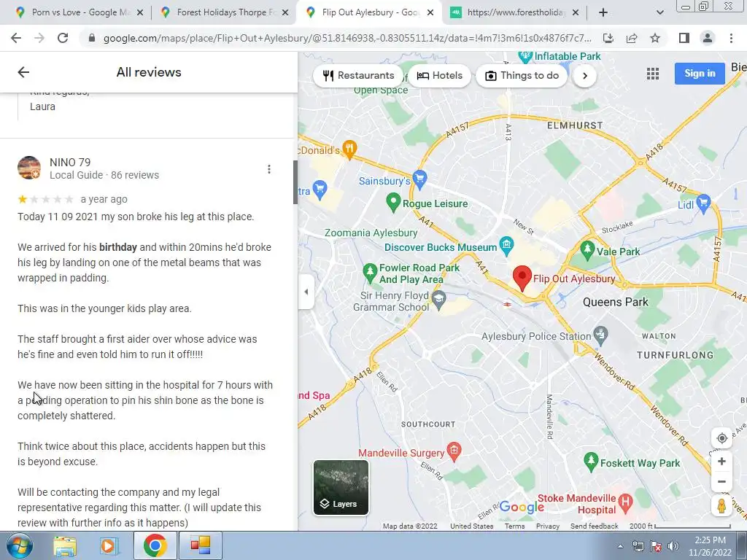747x560 pixels.
Task: Open more options for NINO 79 review
Action: pos(269,169)
